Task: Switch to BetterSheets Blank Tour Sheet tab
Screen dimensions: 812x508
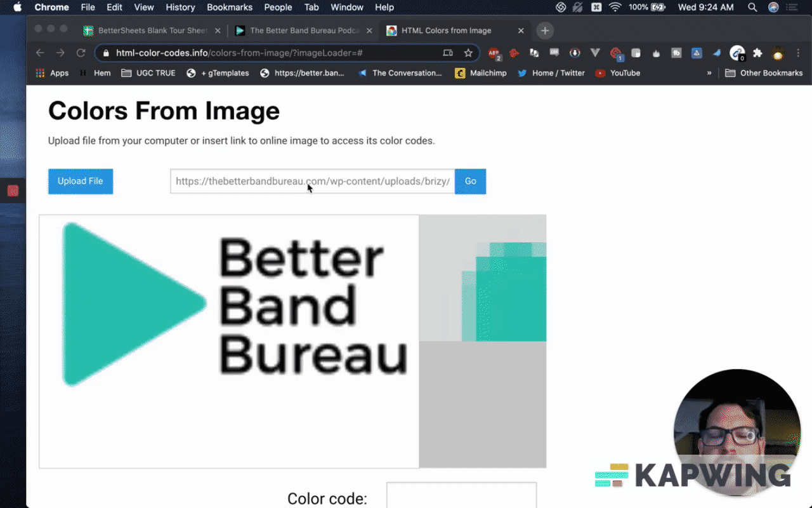Action: pos(152,30)
